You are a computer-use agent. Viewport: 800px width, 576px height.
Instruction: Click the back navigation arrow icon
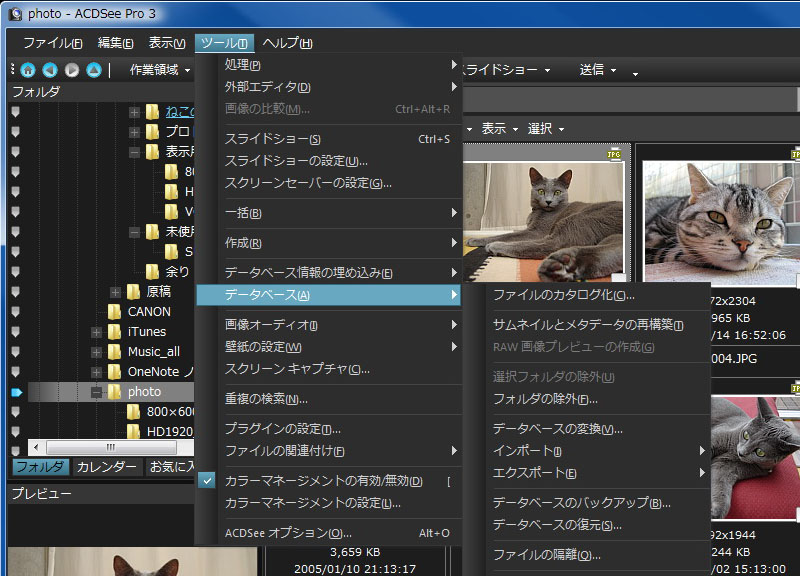click(48, 69)
